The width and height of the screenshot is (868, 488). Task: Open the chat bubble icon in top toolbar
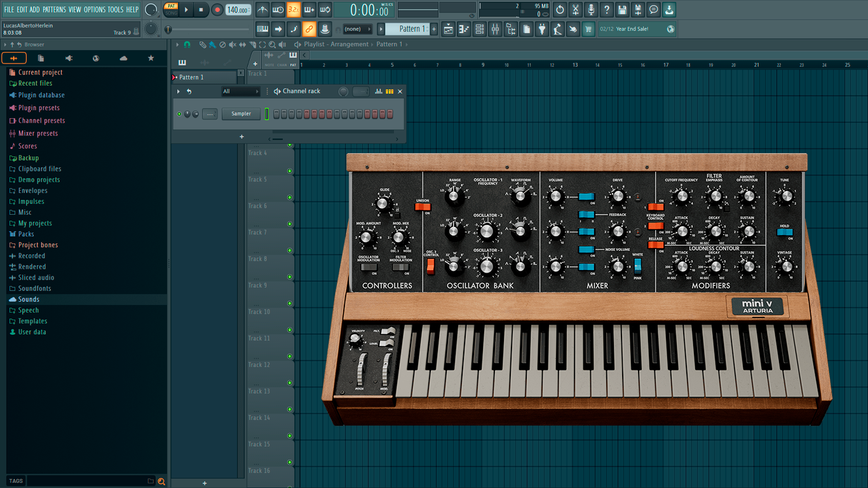point(653,10)
